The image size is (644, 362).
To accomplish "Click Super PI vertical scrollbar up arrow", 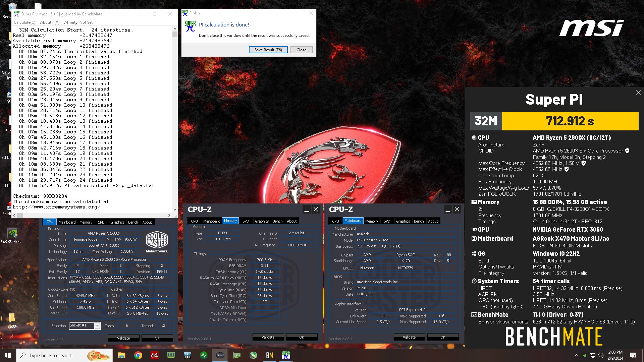I will pos(175,29).
